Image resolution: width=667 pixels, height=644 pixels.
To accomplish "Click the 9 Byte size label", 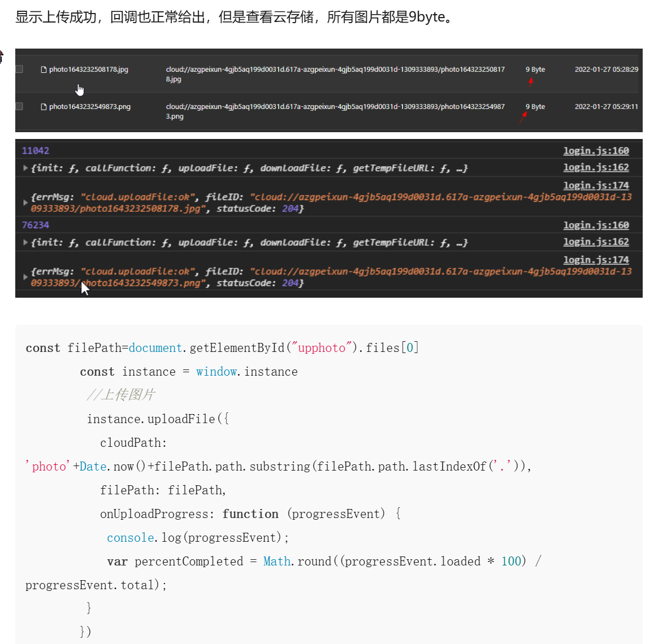I will 535,69.
